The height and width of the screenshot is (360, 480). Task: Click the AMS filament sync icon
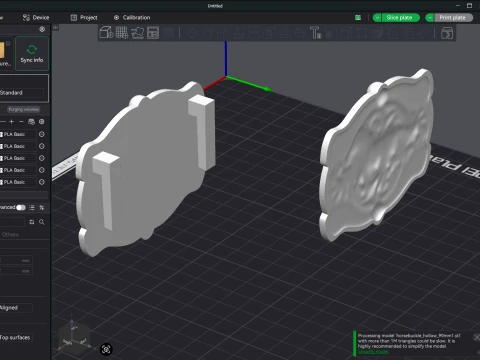(31, 122)
